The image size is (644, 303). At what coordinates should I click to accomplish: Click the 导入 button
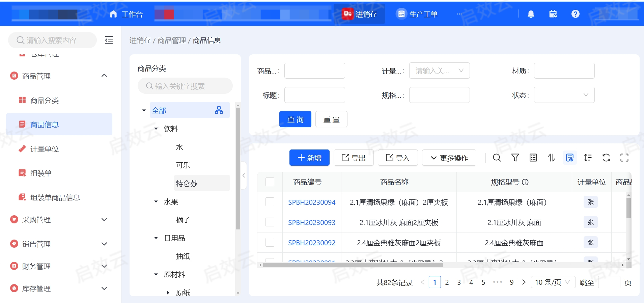coord(398,158)
